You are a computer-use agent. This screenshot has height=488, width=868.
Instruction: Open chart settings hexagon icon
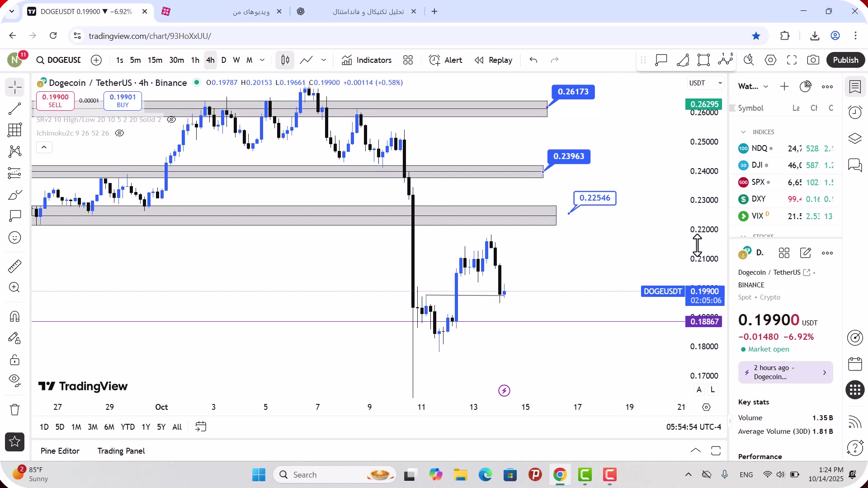[770, 60]
